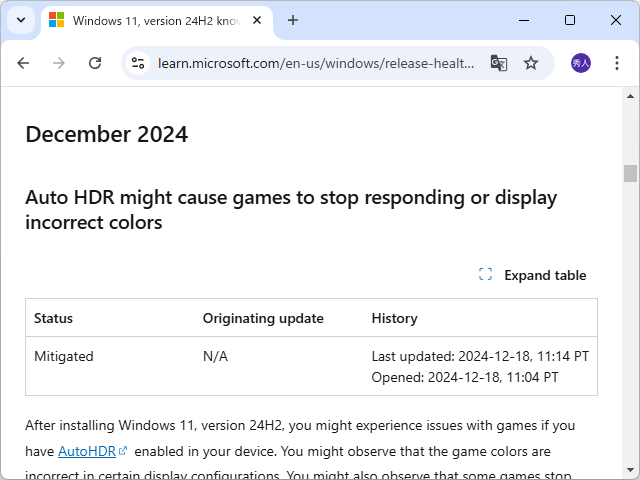Open the Chrome profile avatar
Viewport: 640px width, 480px height.
click(580, 63)
